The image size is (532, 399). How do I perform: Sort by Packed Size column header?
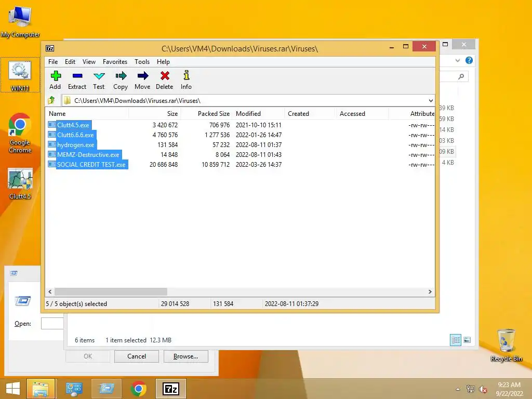(x=207, y=114)
